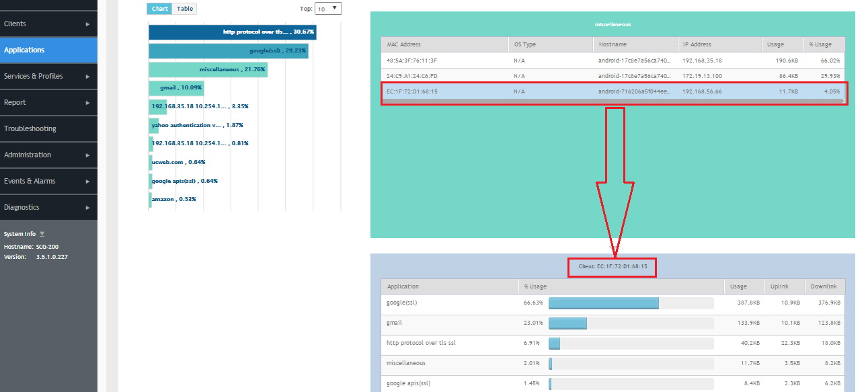The width and height of the screenshot is (868, 392).
Task: Expand the Diagnostics submenu arrow
Action: (87, 208)
